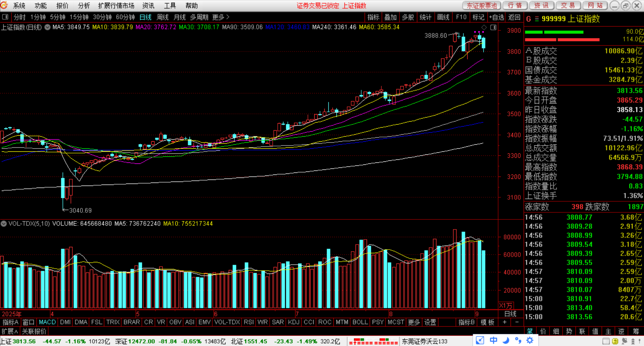This screenshot has width=644, height=346.
Task: Switch to the 周线 weekly period
Action: (x=163, y=17)
